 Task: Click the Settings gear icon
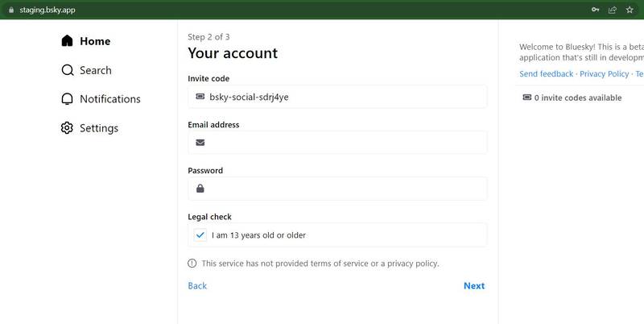coord(67,128)
